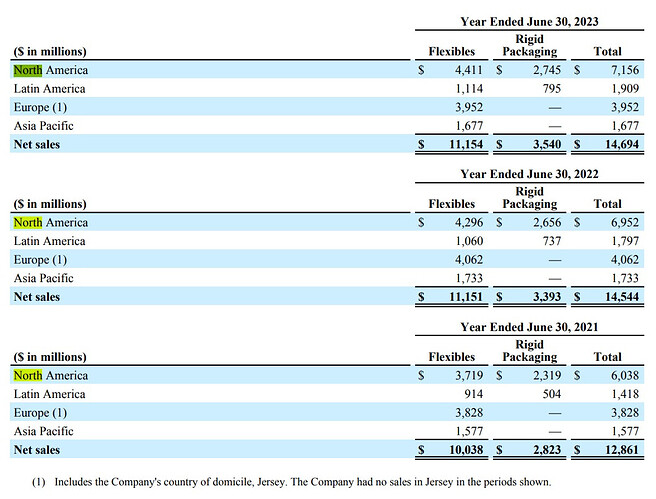The image size is (656, 499).
Task: Select highlighted North in the 2021 table
Action: click(28, 376)
